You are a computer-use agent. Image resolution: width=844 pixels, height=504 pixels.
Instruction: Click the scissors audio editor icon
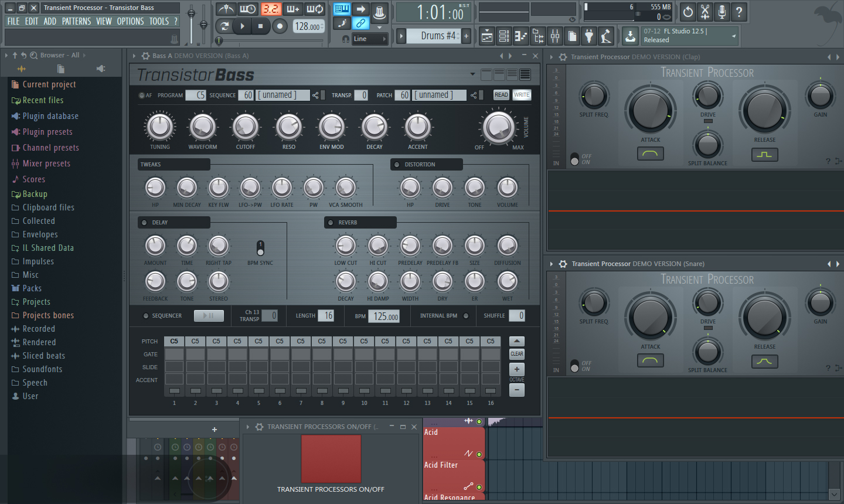pyautogui.click(x=705, y=12)
